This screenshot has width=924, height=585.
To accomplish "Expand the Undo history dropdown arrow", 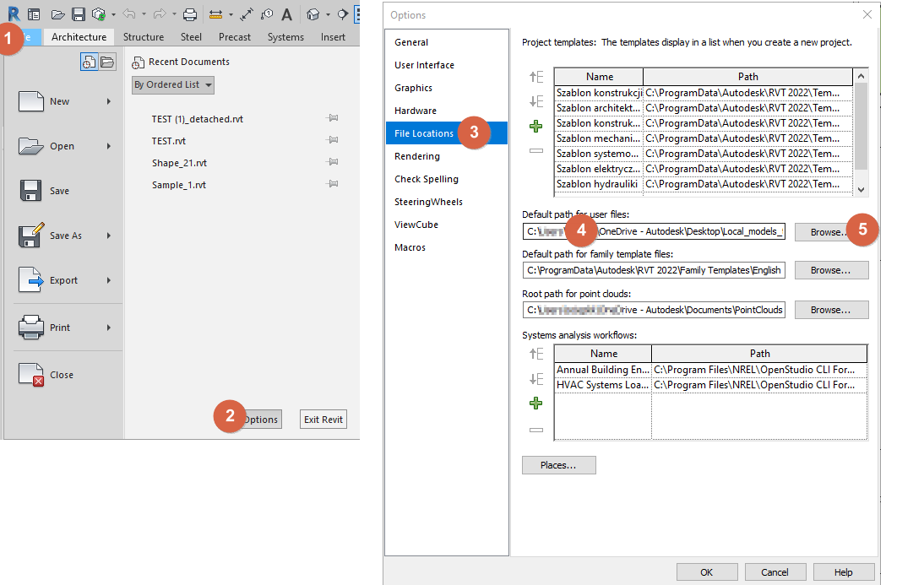I will tap(143, 14).
